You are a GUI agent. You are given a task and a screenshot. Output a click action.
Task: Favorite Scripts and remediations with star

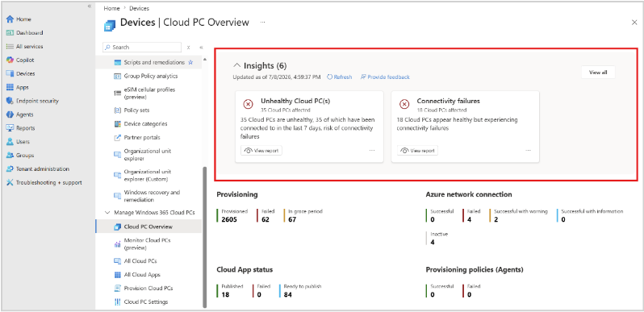coord(190,62)
